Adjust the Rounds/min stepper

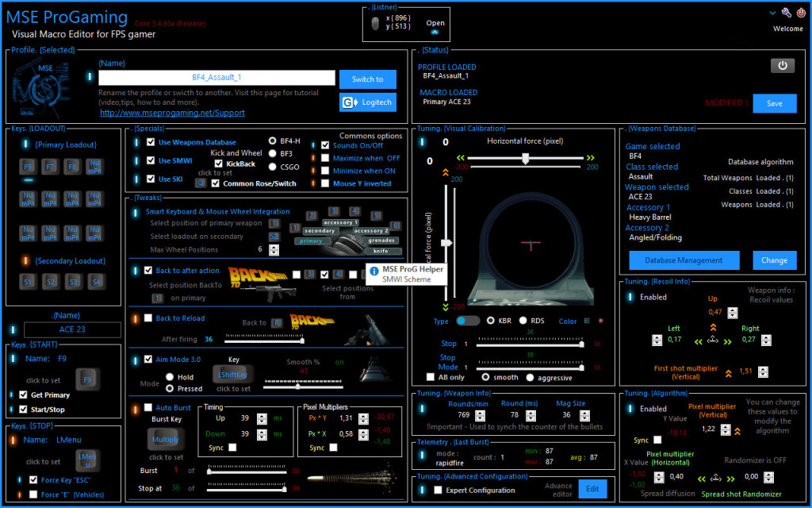tap(480, 416)
